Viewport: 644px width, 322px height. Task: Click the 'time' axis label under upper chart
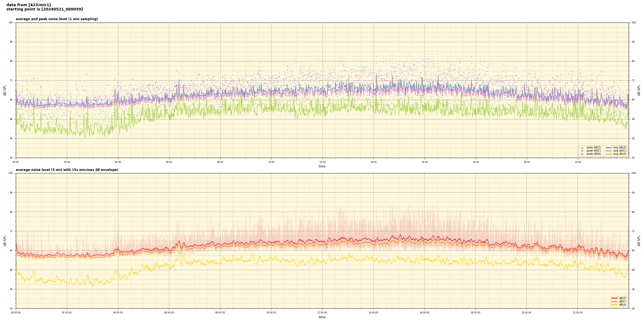[322, 166]
